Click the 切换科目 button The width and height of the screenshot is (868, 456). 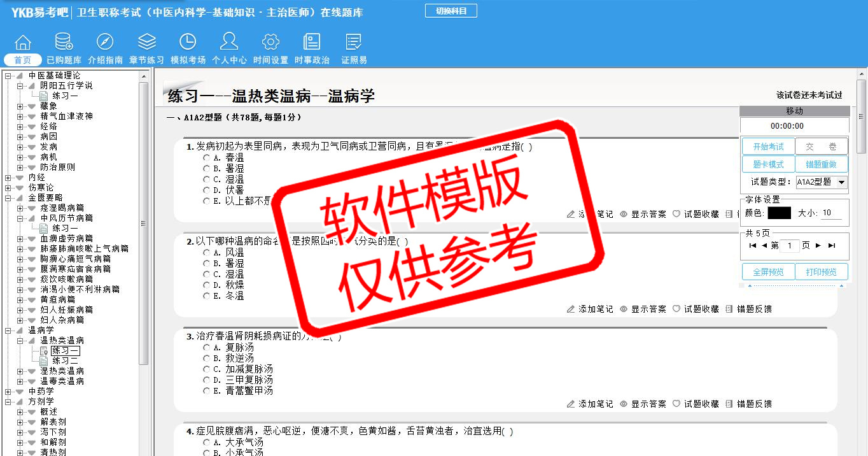451,11
